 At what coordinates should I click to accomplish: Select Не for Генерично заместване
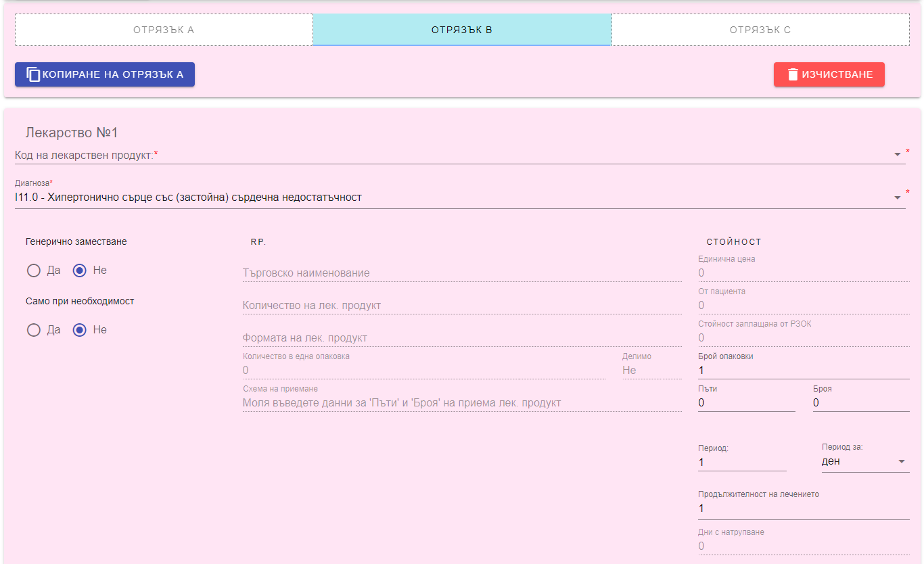click(x=80, y=271)
